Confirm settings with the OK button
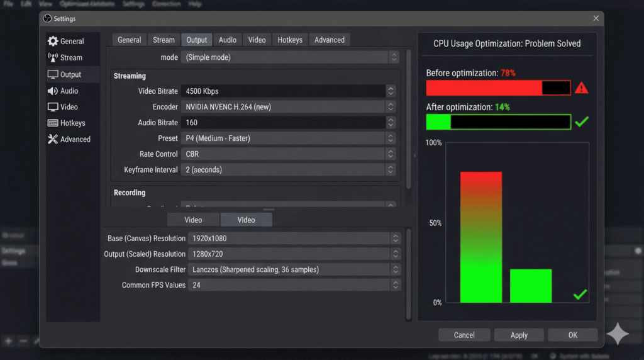This screenshot has width=644, height=360. click(572, 335)
